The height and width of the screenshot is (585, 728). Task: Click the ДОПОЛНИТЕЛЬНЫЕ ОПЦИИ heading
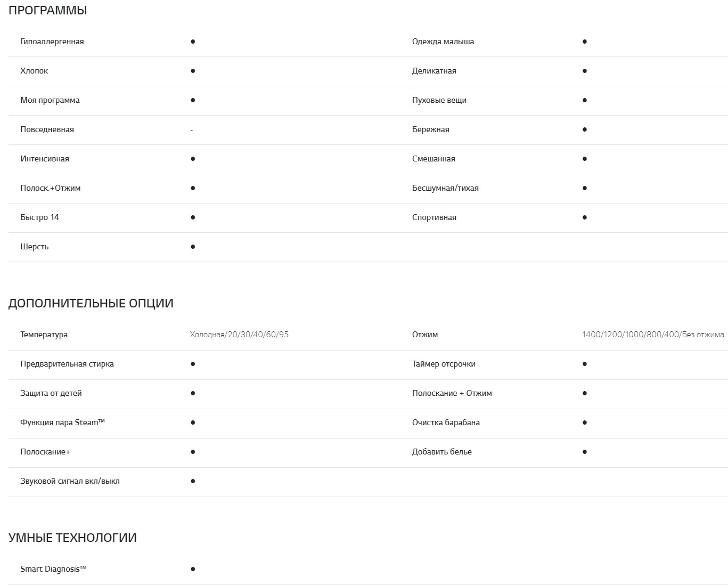coord(91,303)
